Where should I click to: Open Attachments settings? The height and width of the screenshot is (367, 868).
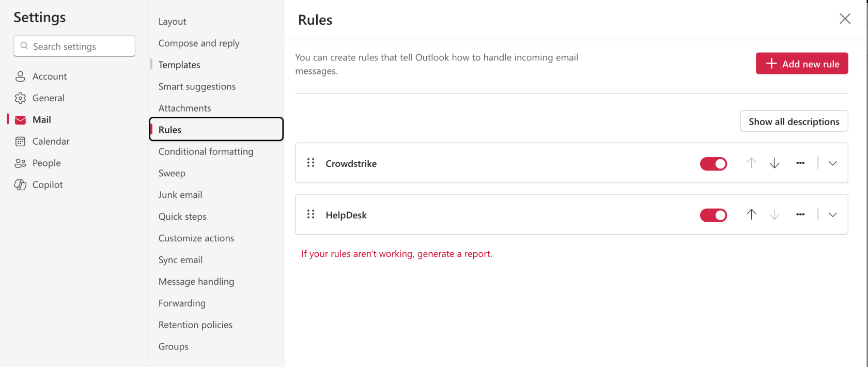coord(184,109)
